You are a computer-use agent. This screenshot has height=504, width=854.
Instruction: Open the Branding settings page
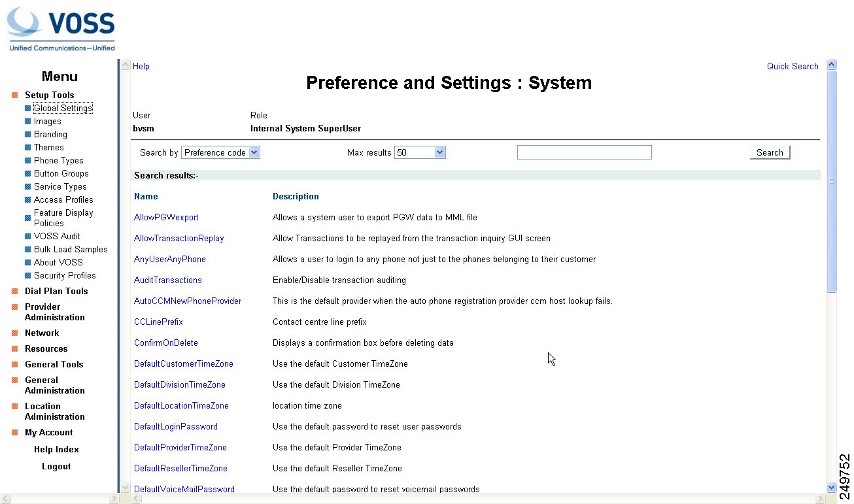(50, 134)
